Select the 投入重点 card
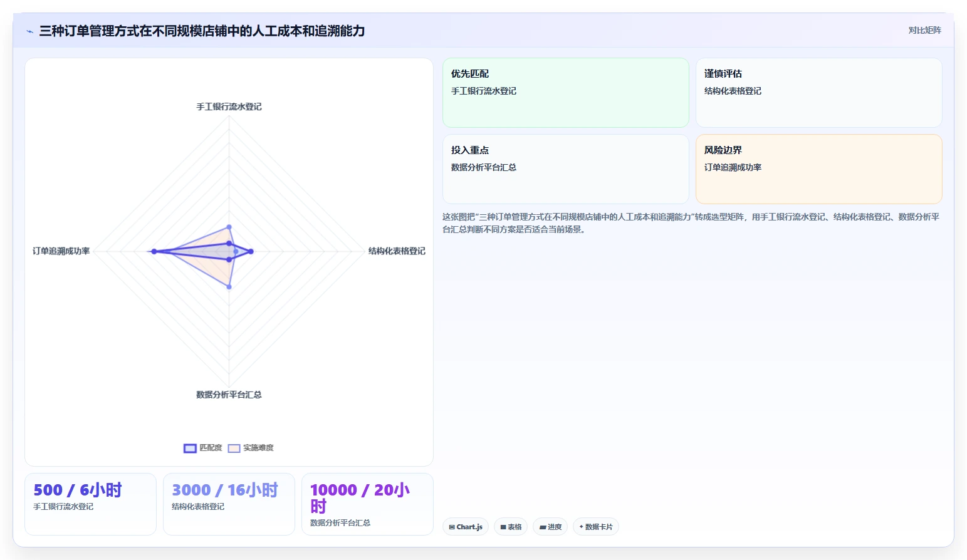Viewport: 967px width, 560px height. click(565, 169)
